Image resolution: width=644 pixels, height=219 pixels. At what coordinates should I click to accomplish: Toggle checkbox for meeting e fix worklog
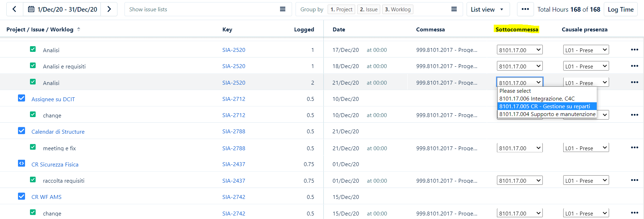(x=33, y=147)
